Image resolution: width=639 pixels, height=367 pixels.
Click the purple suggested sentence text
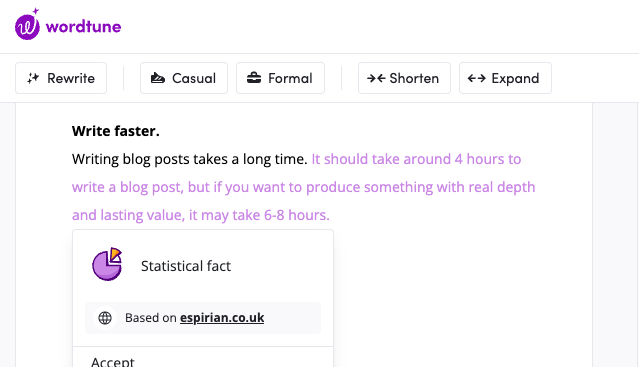(x=304, y=187)
